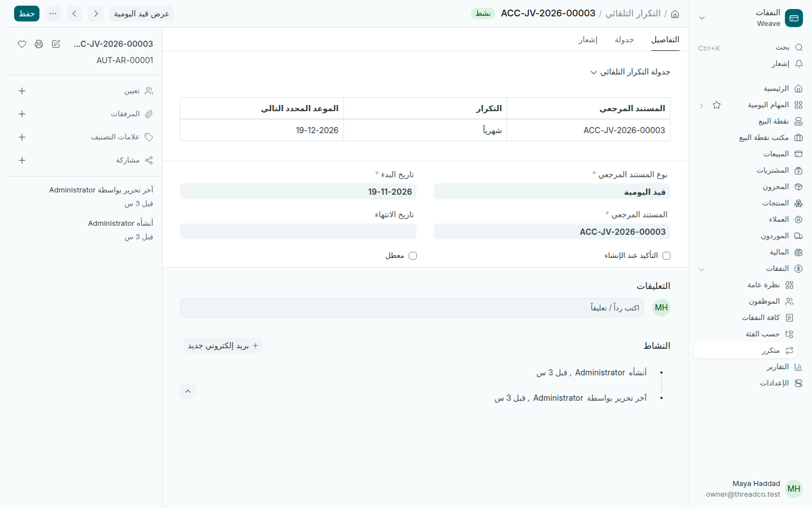This screenshot has width=812, height=508.
Task: Click the print icon
Action: 39,44
